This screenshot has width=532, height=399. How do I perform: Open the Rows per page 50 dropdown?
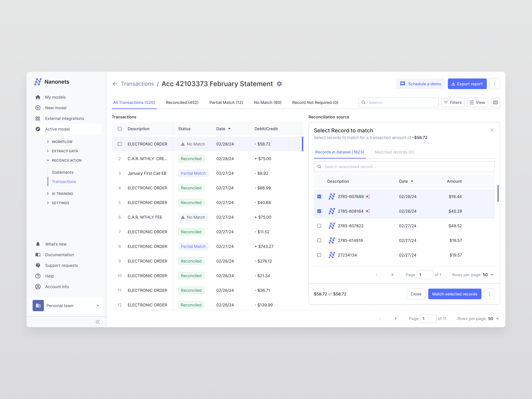[x=492, y=318]
